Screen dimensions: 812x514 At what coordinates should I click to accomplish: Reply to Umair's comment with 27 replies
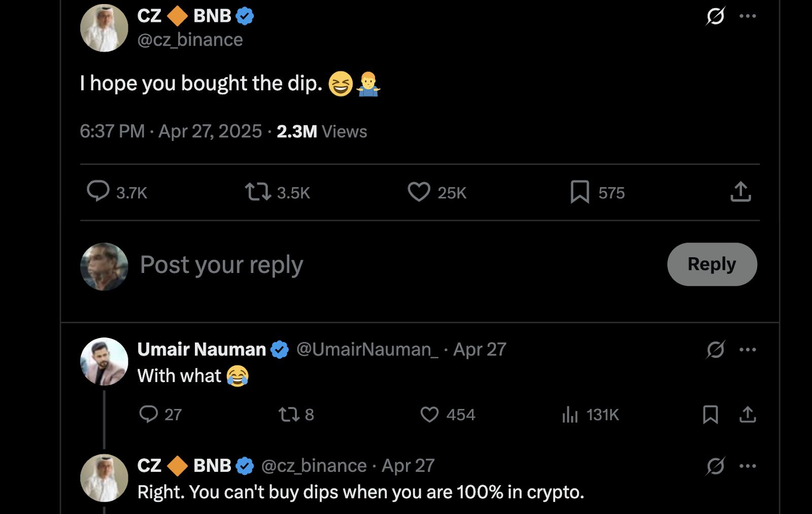[149, 414]
